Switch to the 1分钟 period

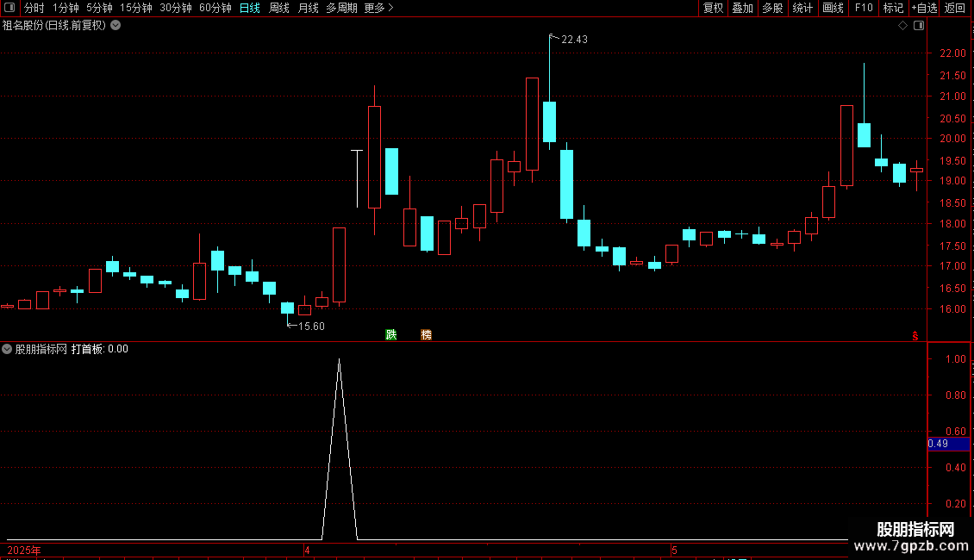point(66,8)
